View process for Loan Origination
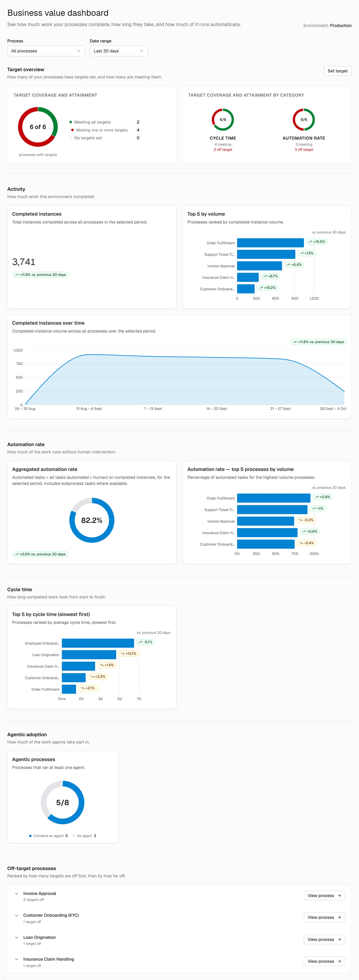The width and height of the screenshot is (359, 980). (x=324, y=939)
